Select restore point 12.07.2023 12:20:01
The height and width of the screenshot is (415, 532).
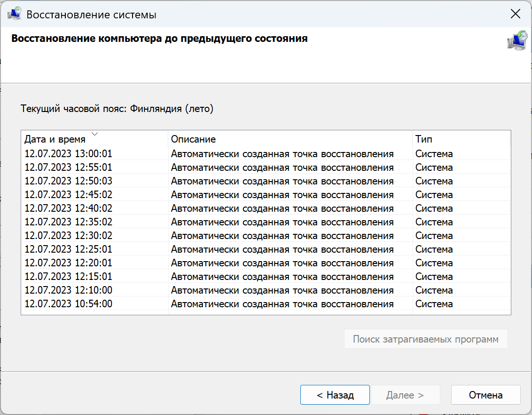266,263
